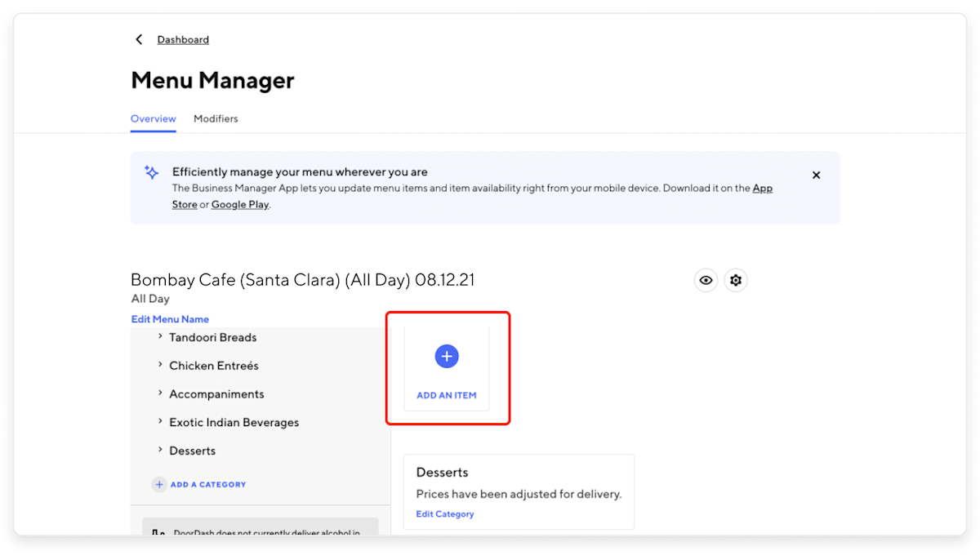Select the Tandoori Breads category
The width and height of the screenshot is (980, 560).
[212, 337]
